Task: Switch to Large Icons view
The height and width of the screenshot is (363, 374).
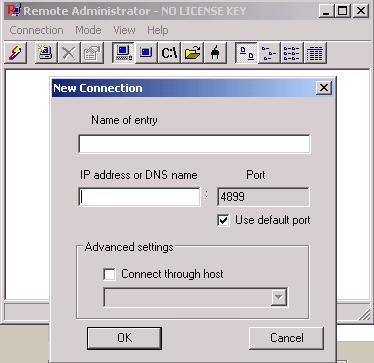Action: coord(246,53)
